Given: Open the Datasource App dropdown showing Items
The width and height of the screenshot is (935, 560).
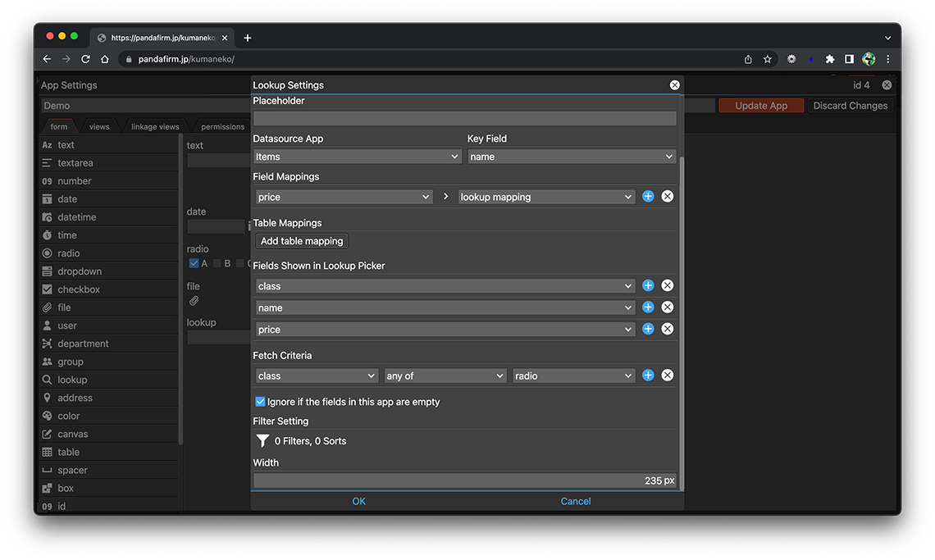Looking at the screenshot, I should tap(357, 157).
